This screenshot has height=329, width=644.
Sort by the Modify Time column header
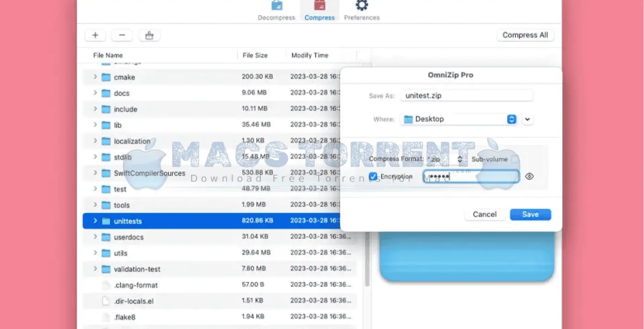310,55
